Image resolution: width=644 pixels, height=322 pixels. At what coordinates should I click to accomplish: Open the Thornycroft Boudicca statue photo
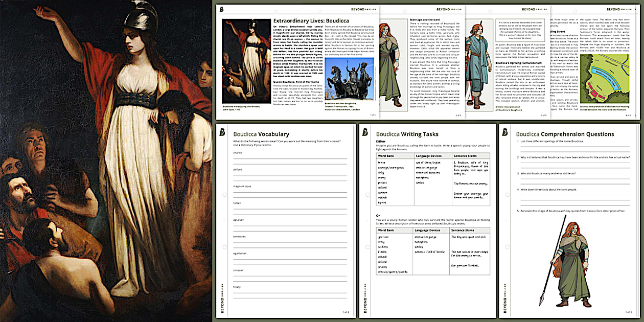(x=349, y=79)
